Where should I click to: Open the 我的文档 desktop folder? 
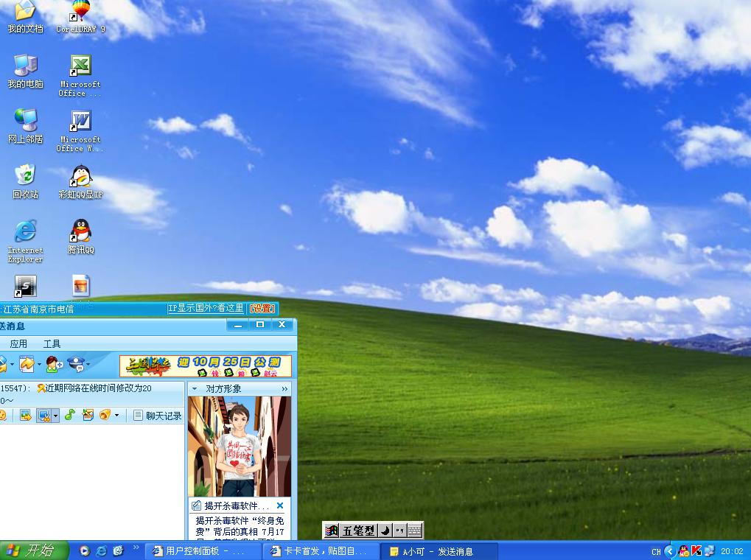pos(25,17)
